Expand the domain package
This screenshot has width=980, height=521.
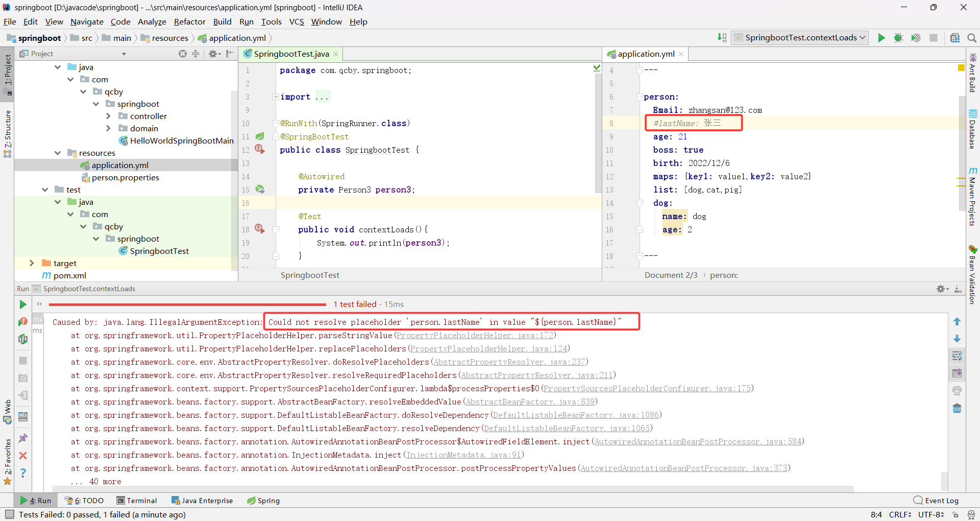108,128
